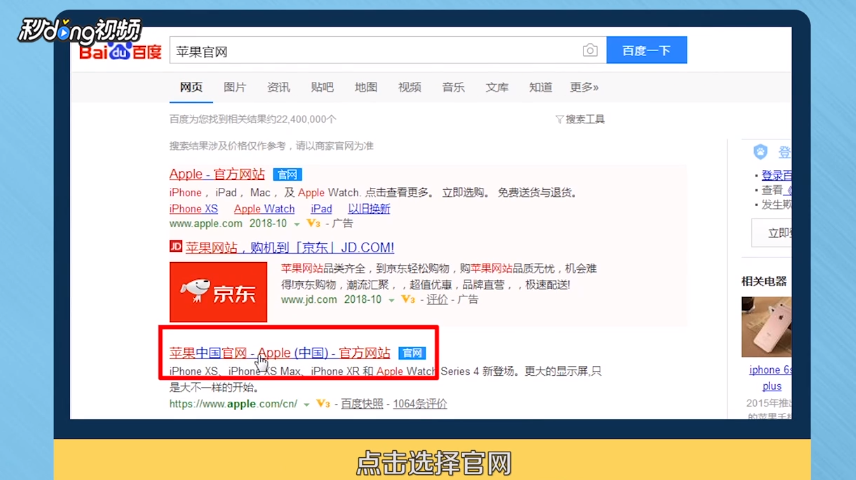Open the 1064条评价 link
Screen dimensions: 856x480
tap(420, 404)
